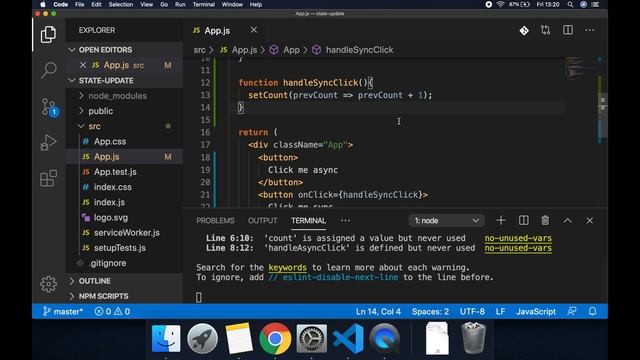Open serviceWorker.js in explorer

pyautogui.click(x=127, y=233)
